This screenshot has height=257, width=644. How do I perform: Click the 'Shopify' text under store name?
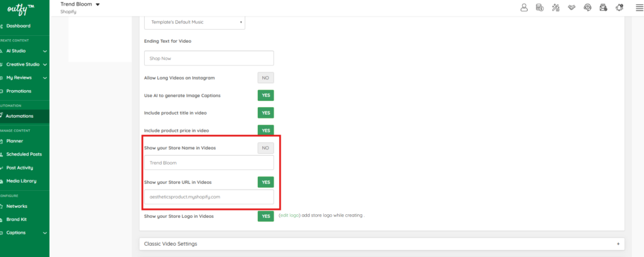(68, 11)
